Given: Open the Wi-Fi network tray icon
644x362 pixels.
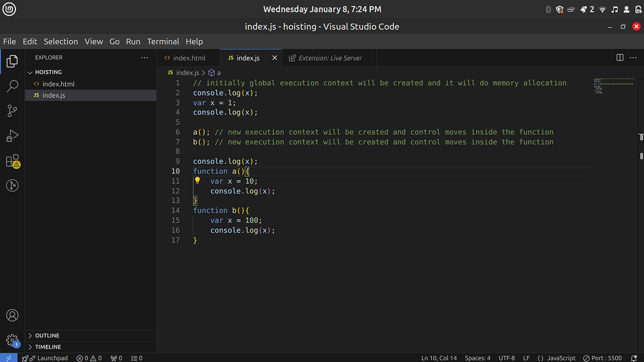Looking at the screenshot, I should click(602, 9).
